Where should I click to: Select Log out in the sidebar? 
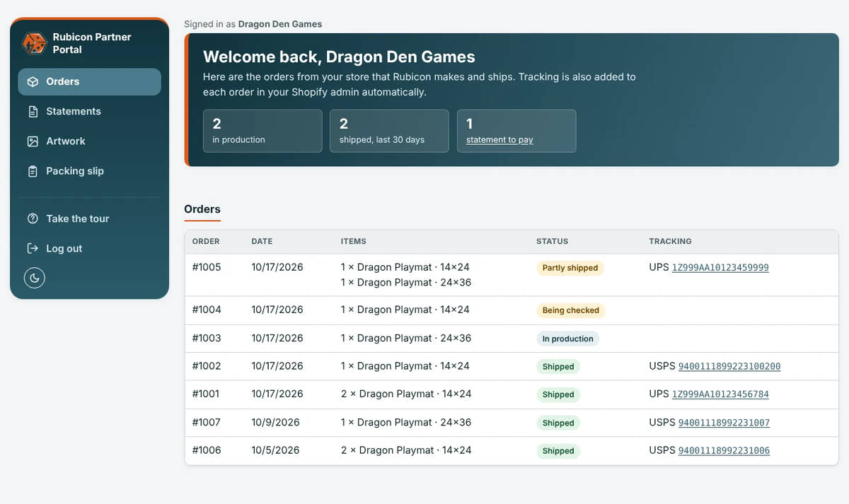pos(89,249)
